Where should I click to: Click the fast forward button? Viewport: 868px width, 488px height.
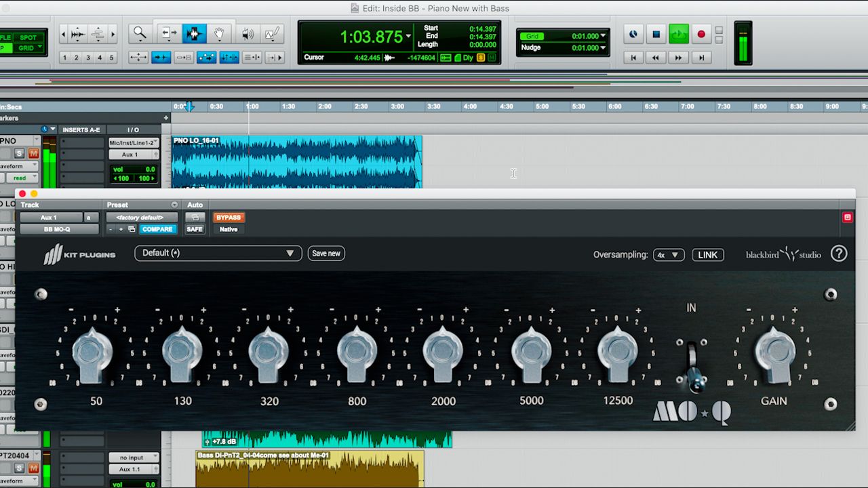click(679, 58)
